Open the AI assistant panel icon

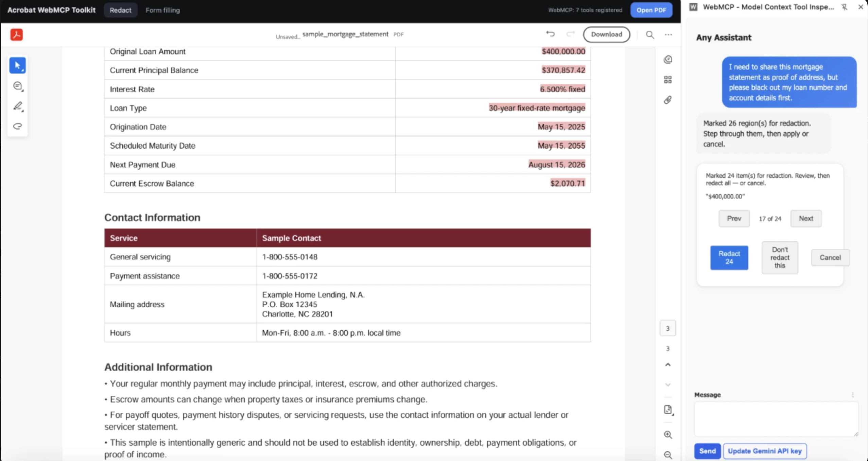click(668, 59)
